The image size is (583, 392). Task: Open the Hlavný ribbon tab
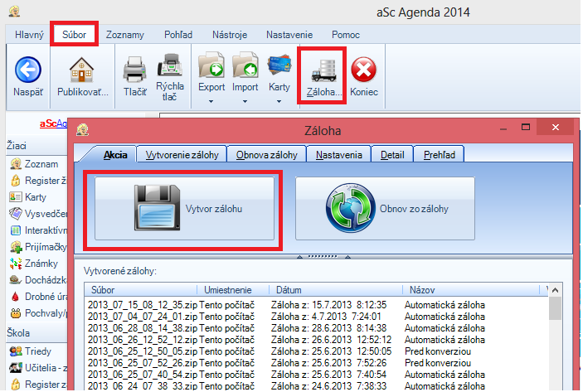[x=29, y=35]
